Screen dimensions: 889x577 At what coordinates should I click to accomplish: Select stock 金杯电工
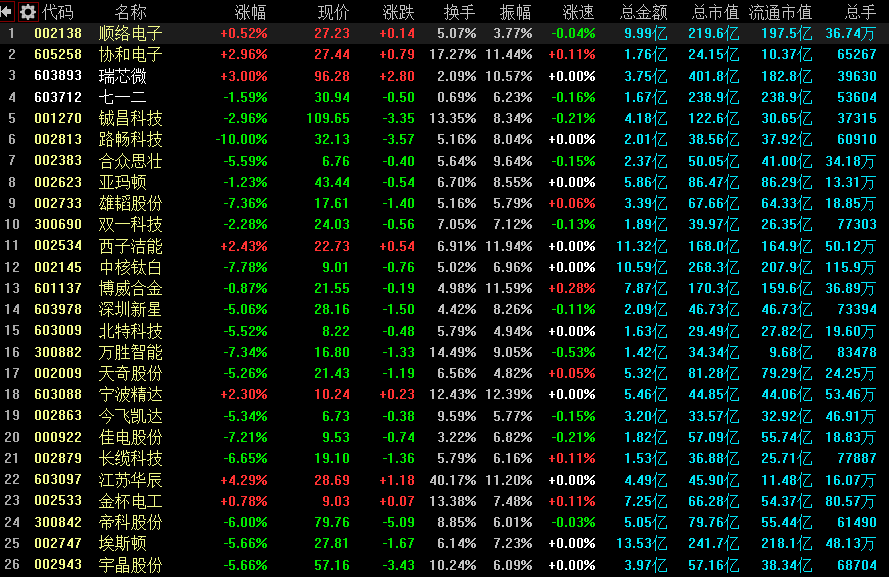tap(130, 501)
